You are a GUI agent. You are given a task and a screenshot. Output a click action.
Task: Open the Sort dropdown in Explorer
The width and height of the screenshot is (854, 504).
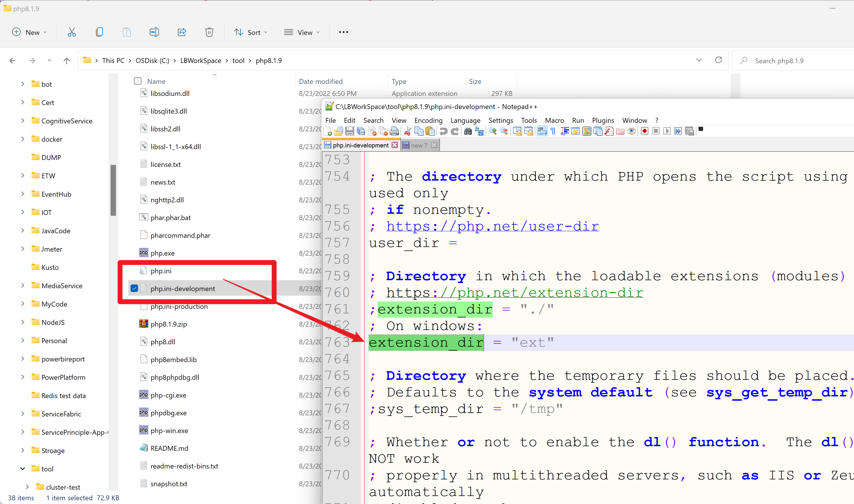click(x=251, y=32)
